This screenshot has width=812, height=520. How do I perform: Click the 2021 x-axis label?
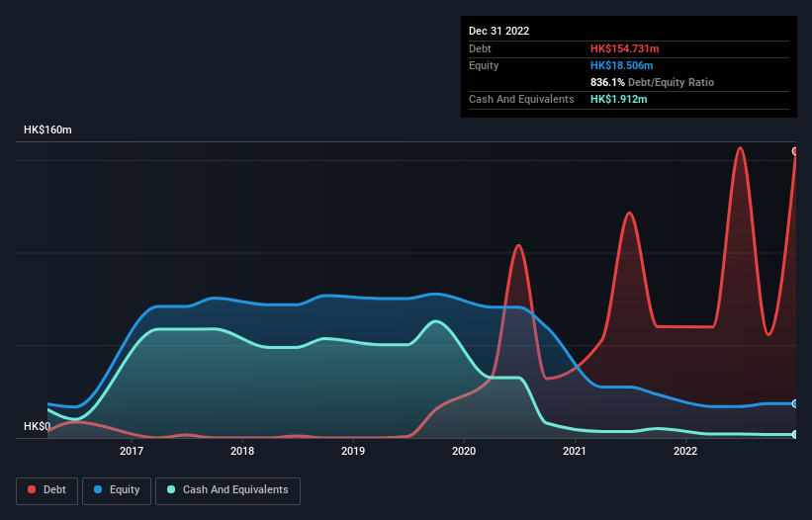point(575,451)
